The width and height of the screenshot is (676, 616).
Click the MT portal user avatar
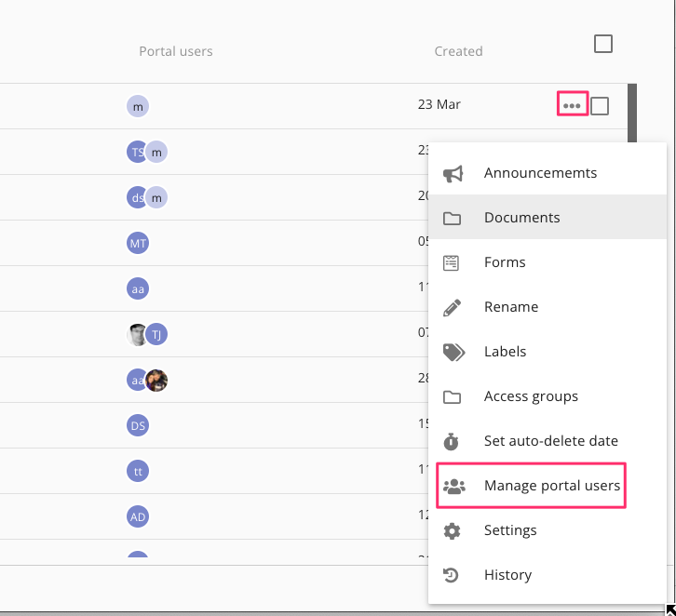tap(138, 244)
